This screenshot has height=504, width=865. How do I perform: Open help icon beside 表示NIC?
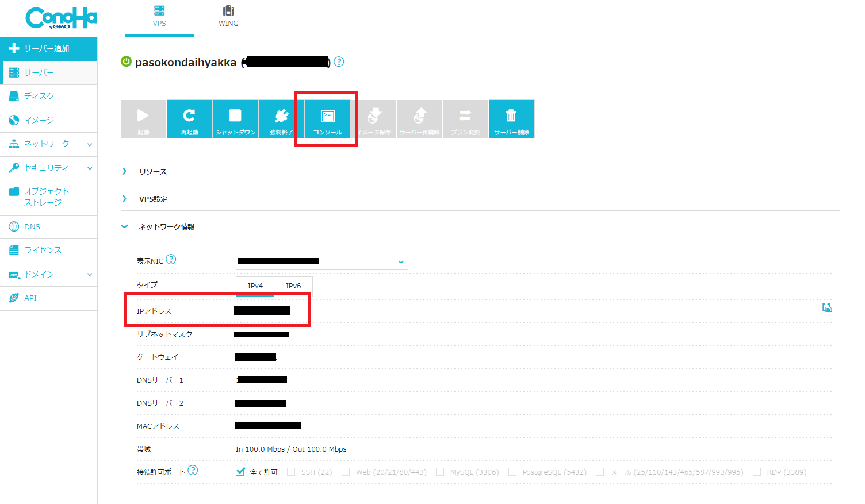[x=171, y=259]
